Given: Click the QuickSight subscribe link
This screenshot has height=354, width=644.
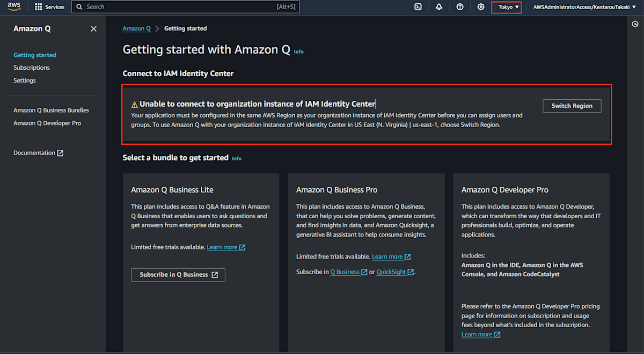Looking at the screenshot, I should point(395,272).
